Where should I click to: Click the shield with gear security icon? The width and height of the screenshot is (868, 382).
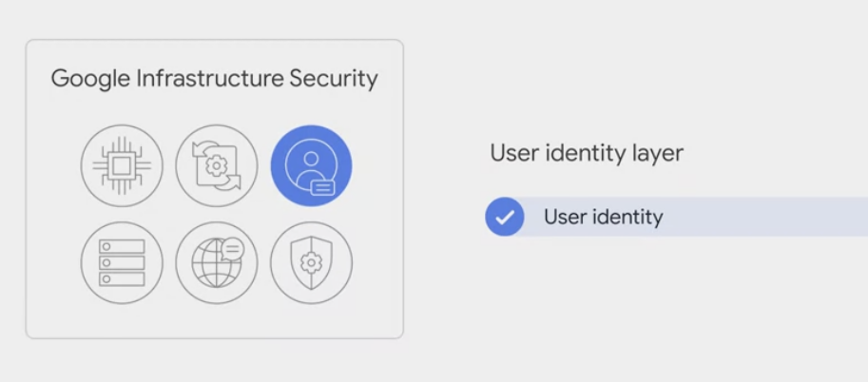311,261
